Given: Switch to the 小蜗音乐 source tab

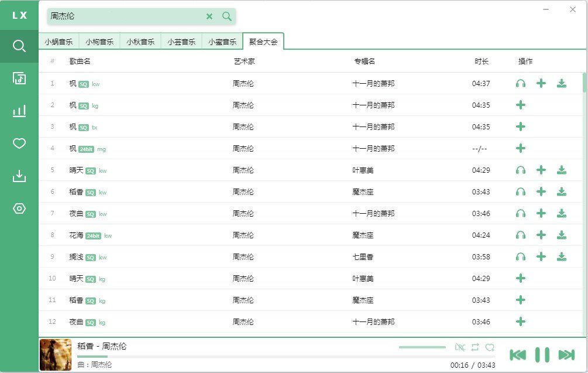Looking at the screenshot, I should coord(59,42).
